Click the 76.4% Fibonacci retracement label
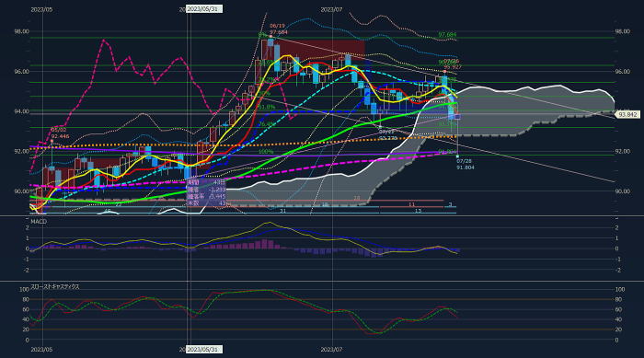Screen dimensions: 644x358 click(x=267, y=123)
